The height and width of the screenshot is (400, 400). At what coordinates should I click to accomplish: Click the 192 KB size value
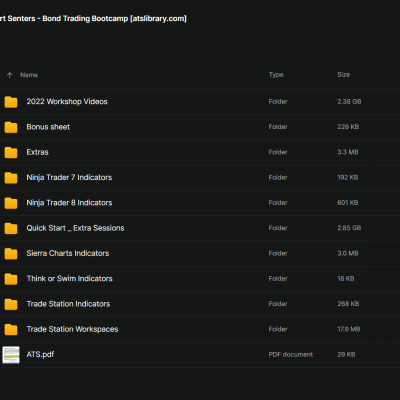[348, 178]
